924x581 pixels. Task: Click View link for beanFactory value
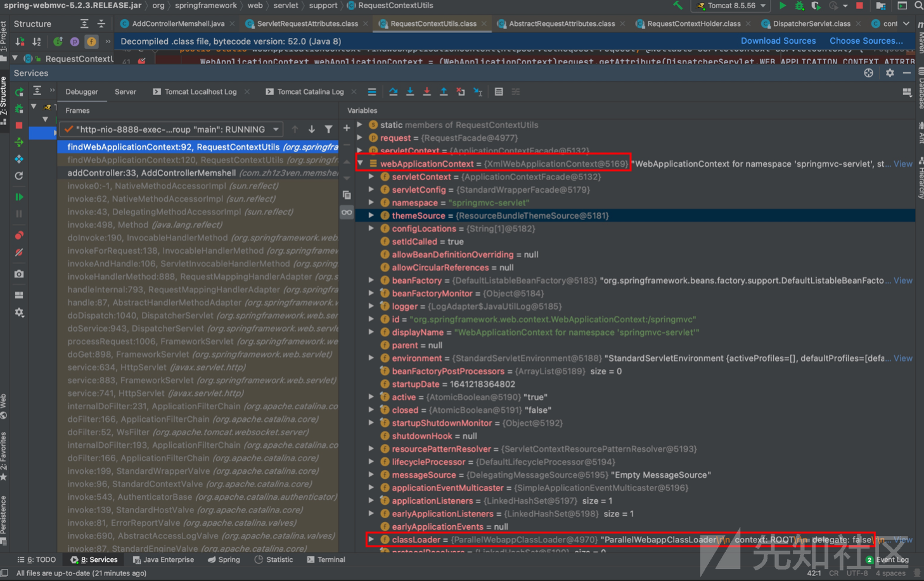coord(903,280)
